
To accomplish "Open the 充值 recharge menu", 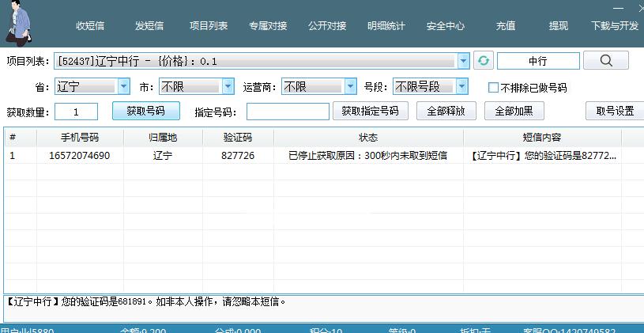I will pos(506,25).
